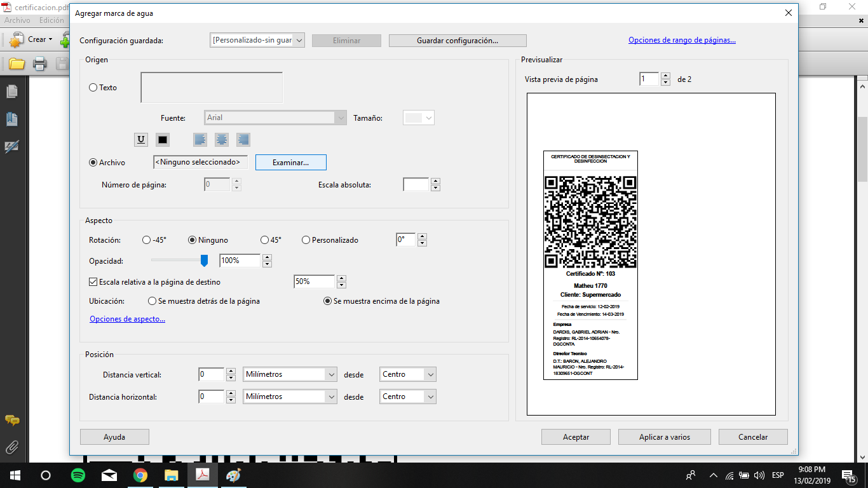This screenshot has height=488, width=868.
Task: Open the Opciones de rango de páginas link
Action: pyautogui.click(x=682, y=40)
